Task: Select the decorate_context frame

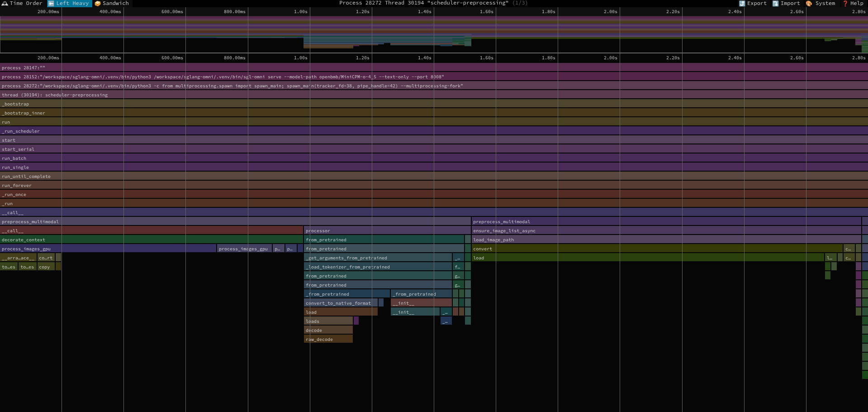Action: pos(152,240)
